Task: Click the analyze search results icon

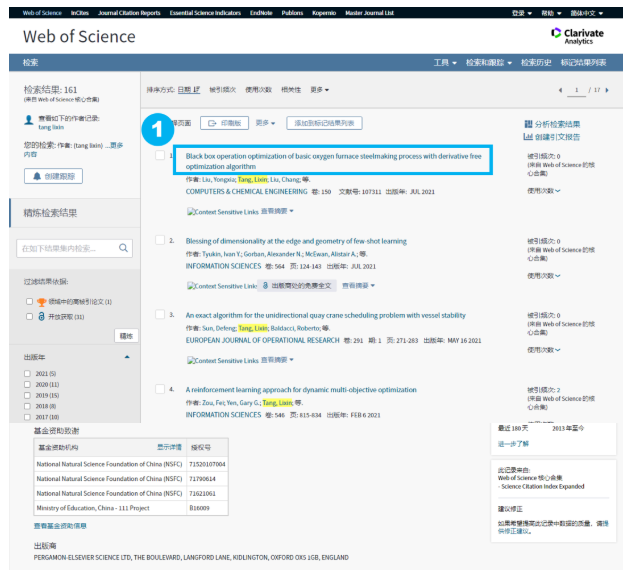Action: pyautogui.click(x=528, y=124)
